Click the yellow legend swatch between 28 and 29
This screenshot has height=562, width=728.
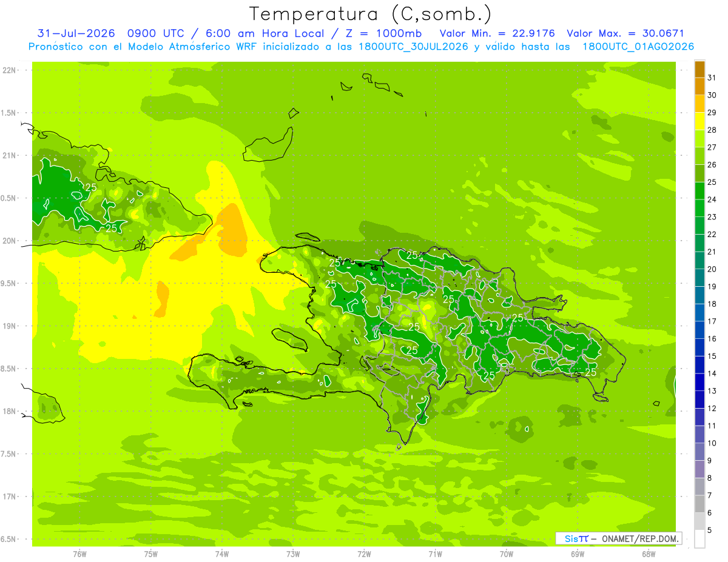[x=699, y=121]
